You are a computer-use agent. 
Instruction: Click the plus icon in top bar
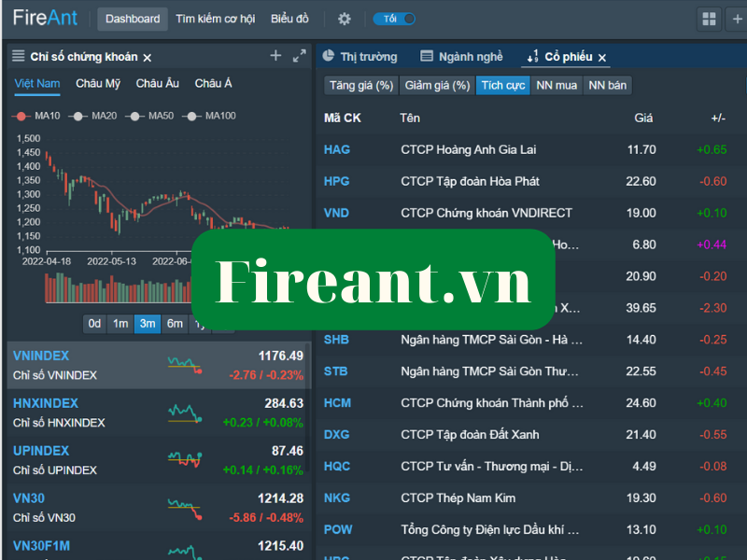point(737,19)
